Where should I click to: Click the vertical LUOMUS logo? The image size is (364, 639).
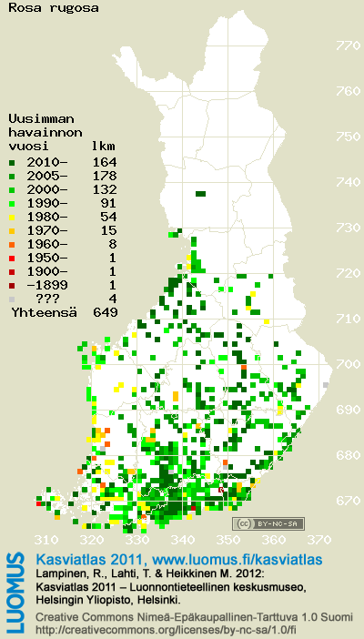click(x=15, y=593)
